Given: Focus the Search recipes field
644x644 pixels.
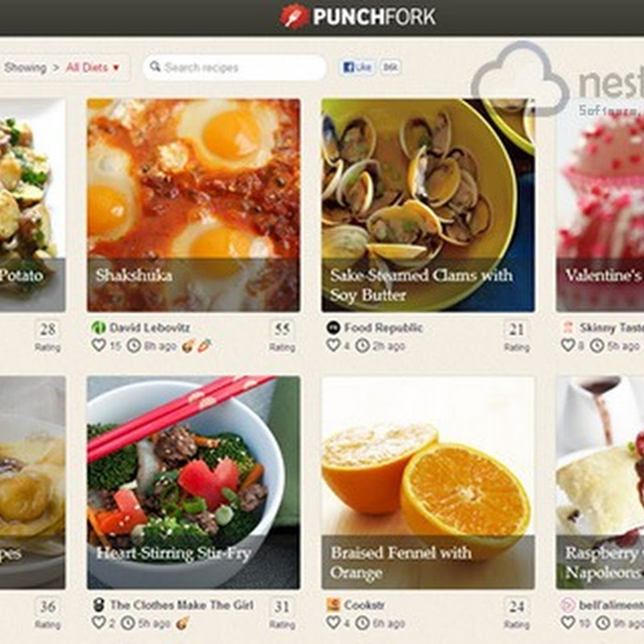Looking at the screenshot, I should point(234,67).
